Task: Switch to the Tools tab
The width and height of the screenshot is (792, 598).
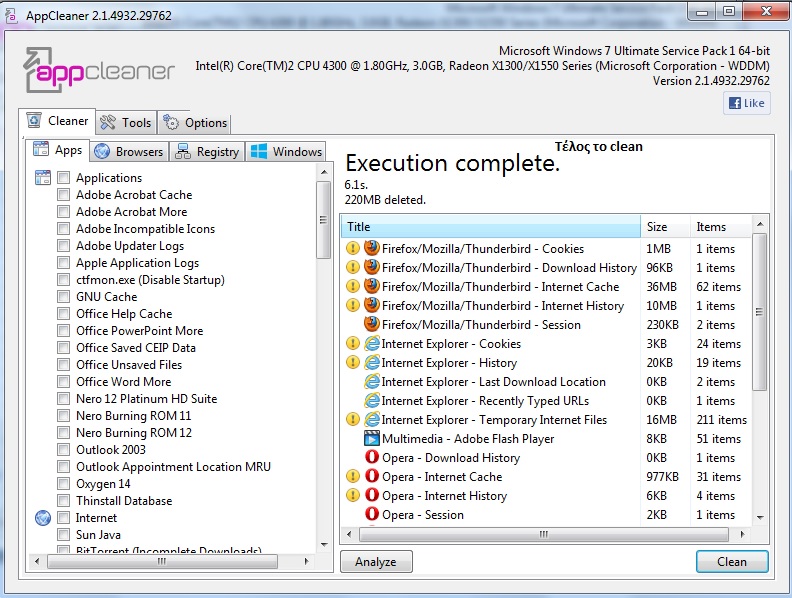Action: pyautogui.click(x=126, y=122)
